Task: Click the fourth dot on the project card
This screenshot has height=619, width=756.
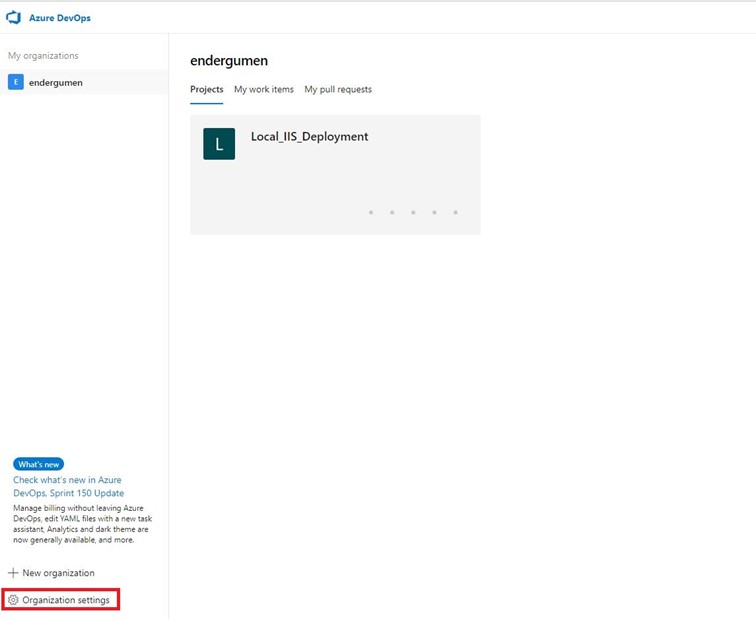Action: (434, 212)
